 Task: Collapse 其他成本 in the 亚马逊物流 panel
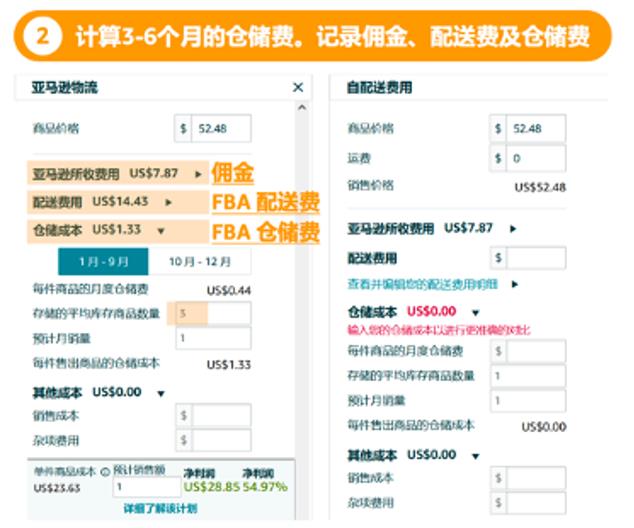[160, 392]
